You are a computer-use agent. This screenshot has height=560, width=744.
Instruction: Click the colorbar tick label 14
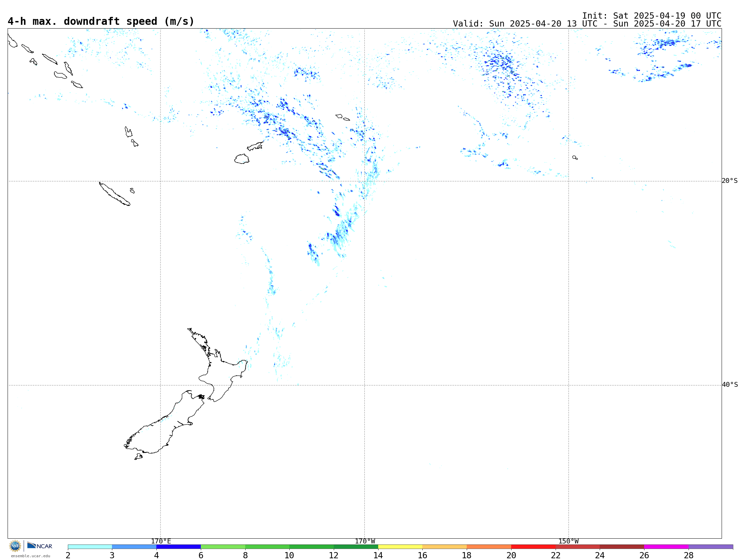coord(378,555)
